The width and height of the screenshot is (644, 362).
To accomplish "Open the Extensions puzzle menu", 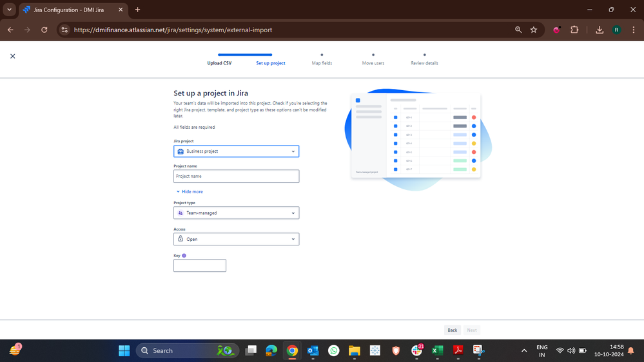I will click(574, 30).
